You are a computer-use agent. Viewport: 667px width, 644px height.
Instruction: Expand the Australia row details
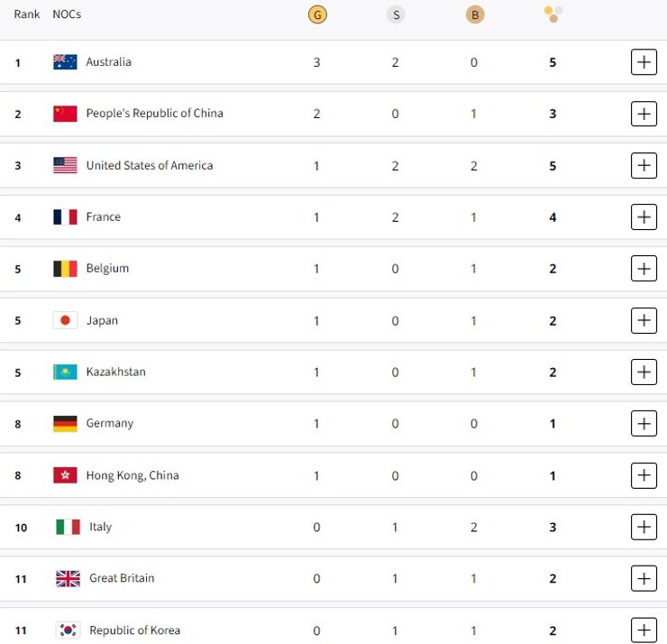point(644,62)
